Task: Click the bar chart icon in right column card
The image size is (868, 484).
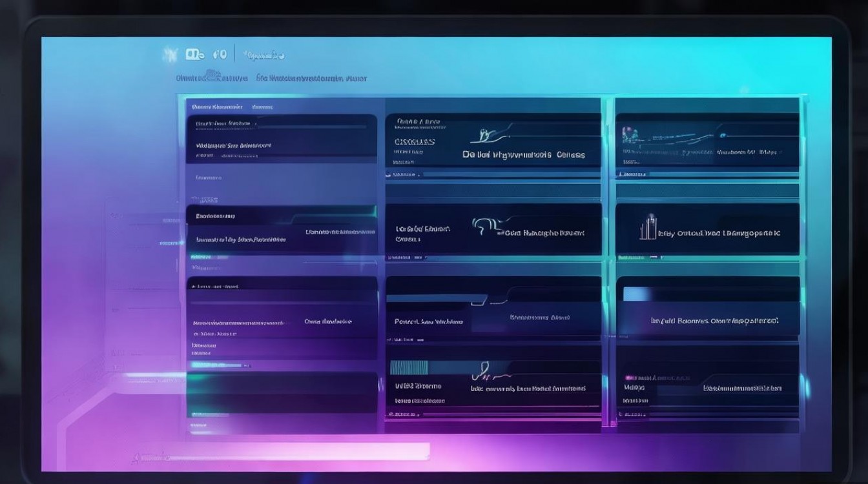Action: [647, 228]
